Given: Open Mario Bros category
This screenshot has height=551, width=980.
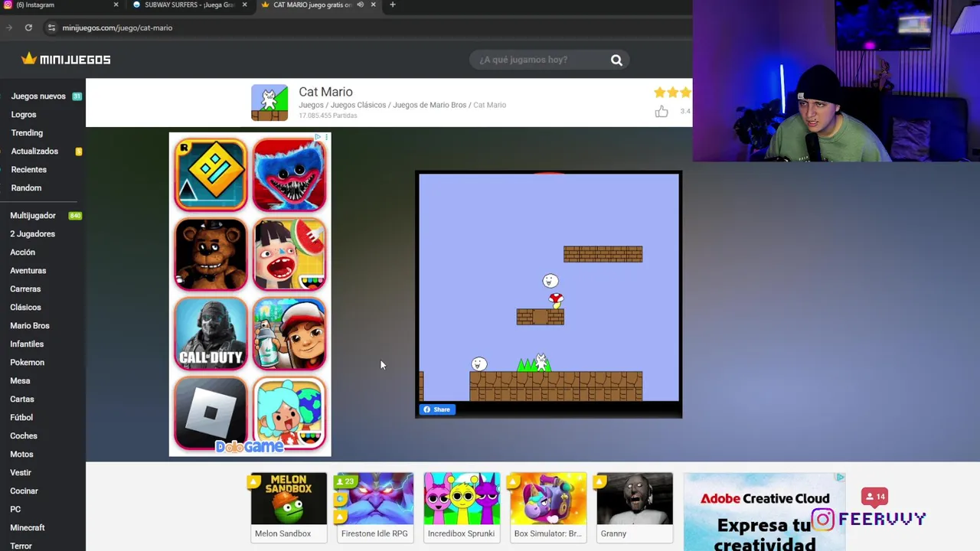Looking at the screenshot, I should pyautogui.click(x=30, y=326).
